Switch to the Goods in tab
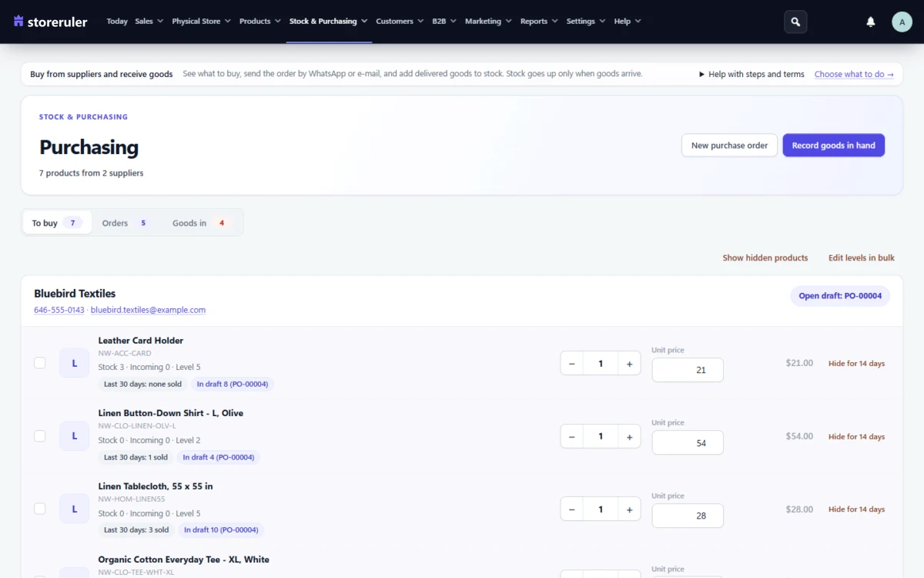 202,223
